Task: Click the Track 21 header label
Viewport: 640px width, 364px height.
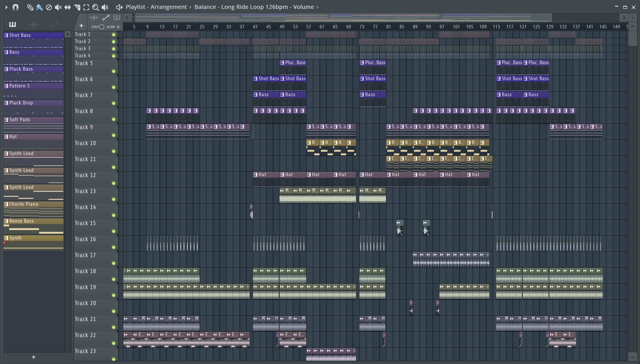Action: tap(85, 319)
